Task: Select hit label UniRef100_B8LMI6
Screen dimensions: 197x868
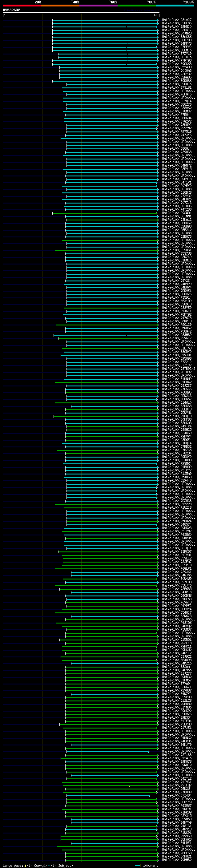Action: pos(177,50)
